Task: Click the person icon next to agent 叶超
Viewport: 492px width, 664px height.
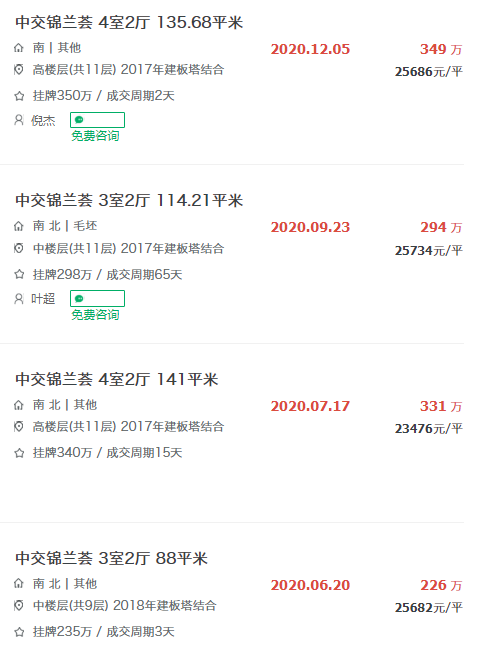Action: pos(19,299)
